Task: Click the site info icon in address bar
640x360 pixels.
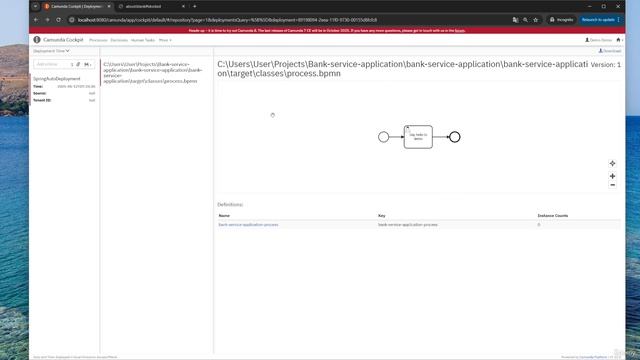Action: (x=72, y=20)
